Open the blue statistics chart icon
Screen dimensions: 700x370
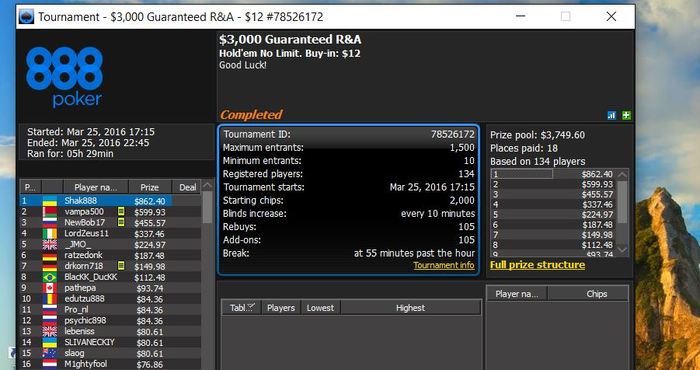(x=612, y=116)
